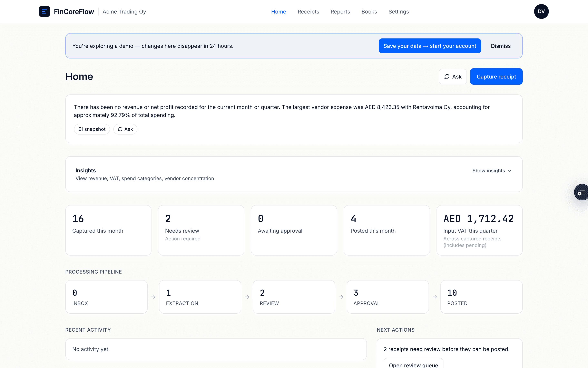Click the 2 receipts need review message

tap(446, 349)
